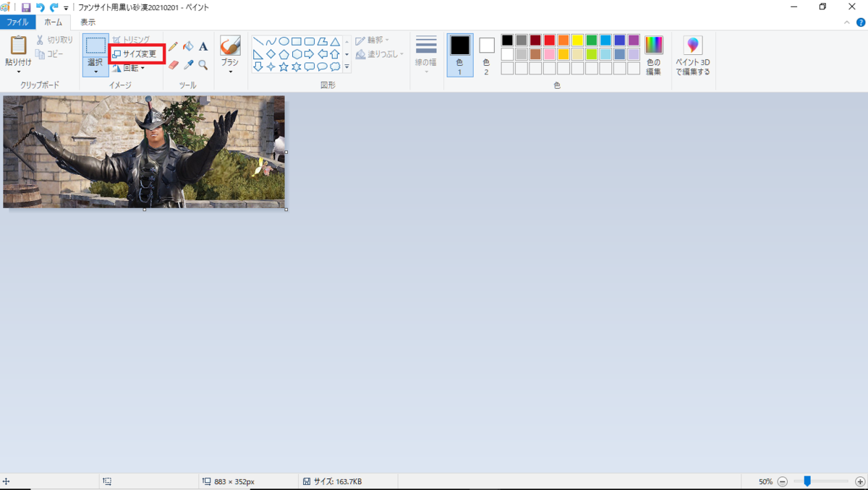
Task: Choose the Down arrow shape
Action: coord(258,67)
